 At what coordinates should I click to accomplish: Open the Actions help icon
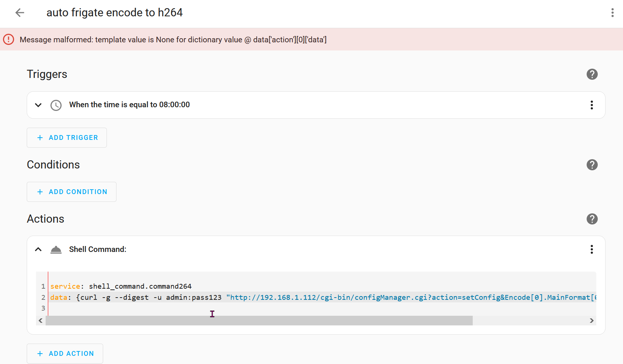click(x=592, y=219)
